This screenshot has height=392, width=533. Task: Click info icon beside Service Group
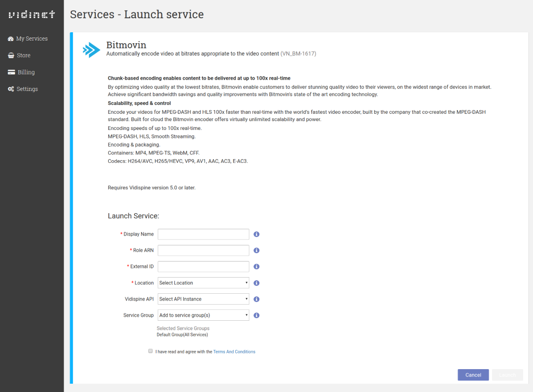click(257, 316)
